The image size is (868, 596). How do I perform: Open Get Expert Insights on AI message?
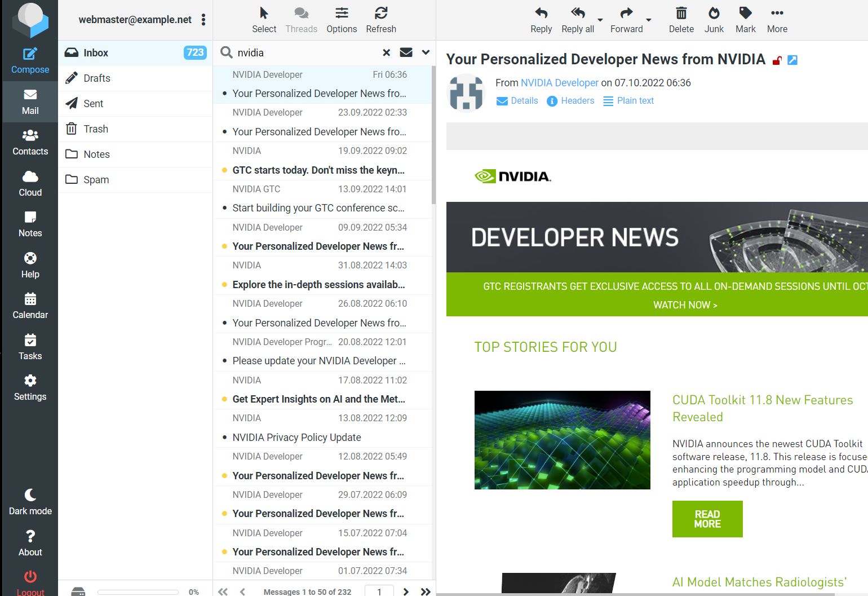tap(322, 390)
